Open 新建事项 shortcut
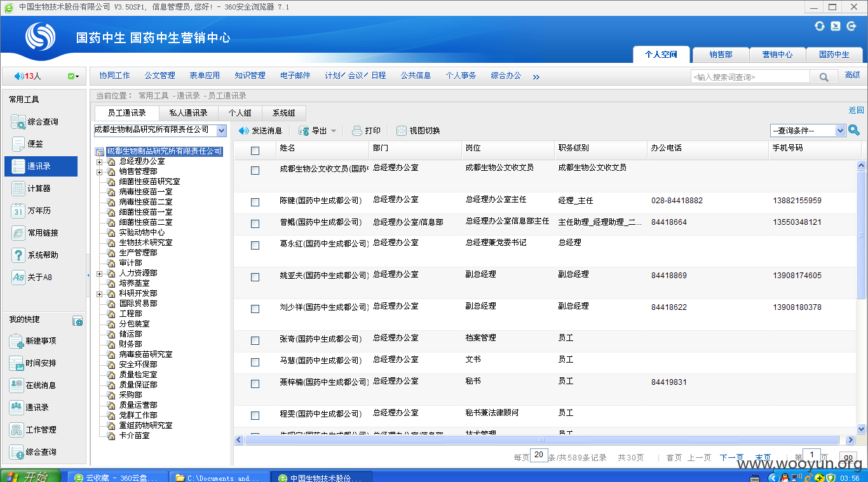Viewport: 868px width, 482px height. pyautogui.click(x=33, y=341)
